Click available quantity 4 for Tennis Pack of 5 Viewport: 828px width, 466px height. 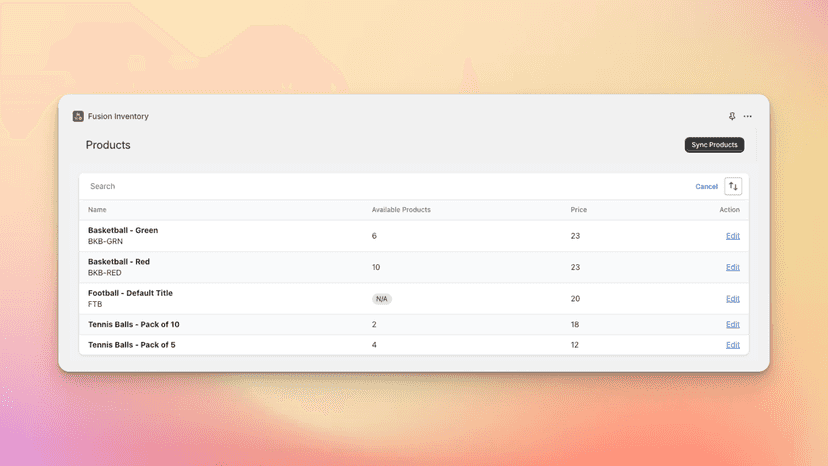coord(374,345)
